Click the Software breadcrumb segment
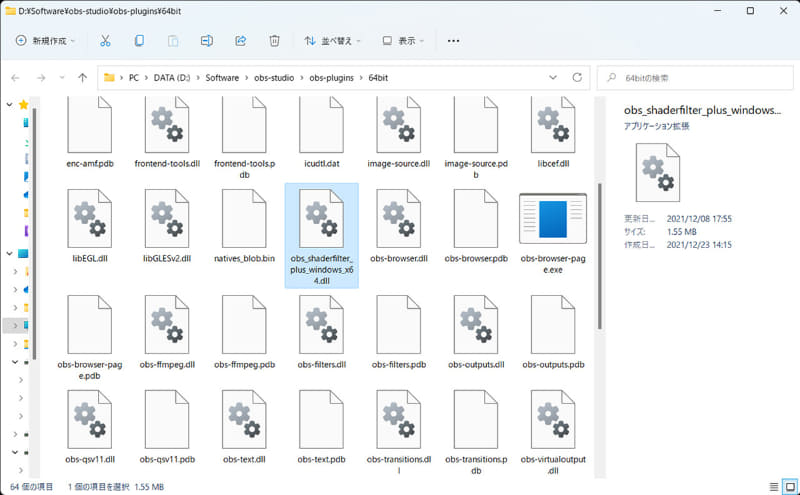This screenshot has width=800, height=495. 222,78
